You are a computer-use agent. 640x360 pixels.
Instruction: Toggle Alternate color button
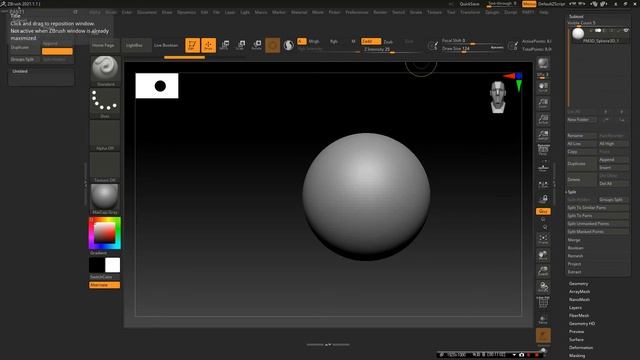tap(104, 285)
